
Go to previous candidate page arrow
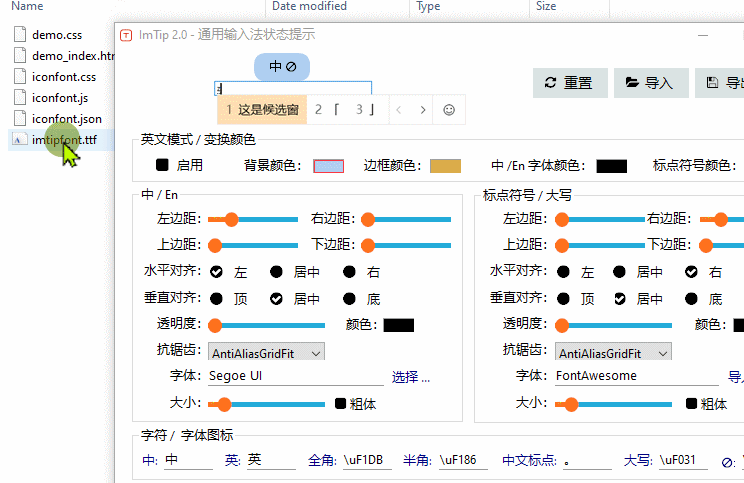coord(399,110)
